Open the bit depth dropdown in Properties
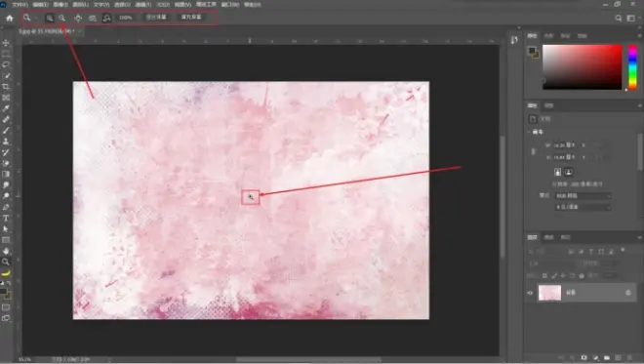The height and width of the screenshot is (364, 644). pyautogui.click(x=584, y=207)
